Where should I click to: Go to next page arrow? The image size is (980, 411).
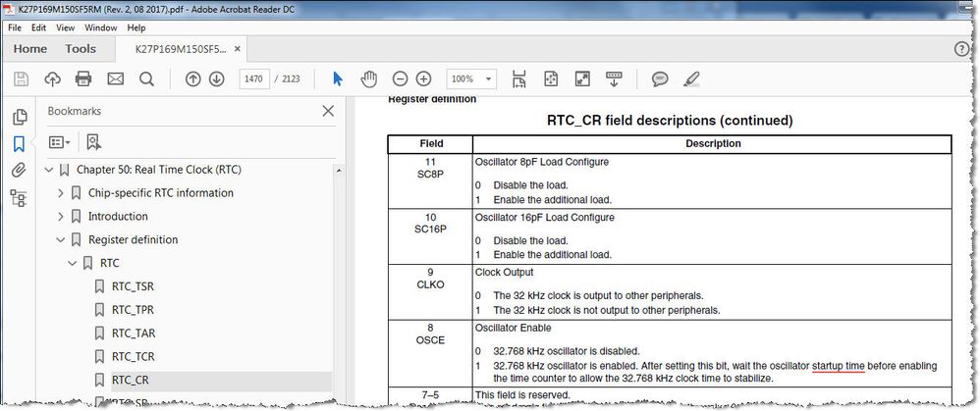tap(216, 78)
